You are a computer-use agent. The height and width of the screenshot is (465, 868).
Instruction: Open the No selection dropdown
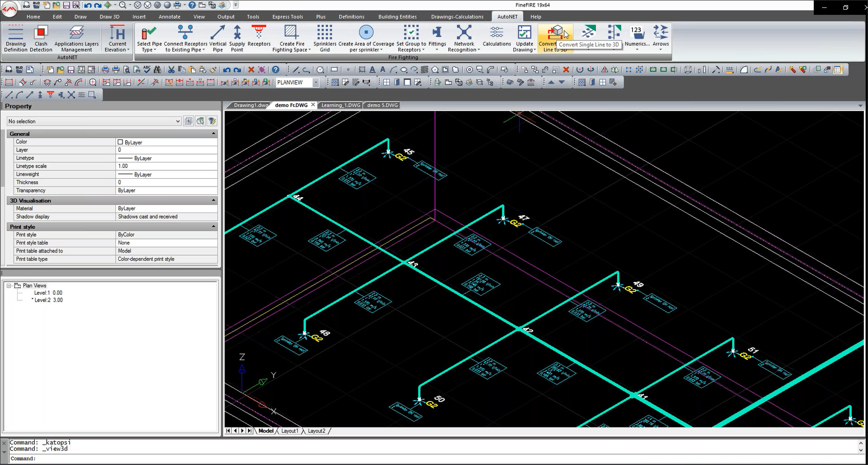click(x=178, y=121)
